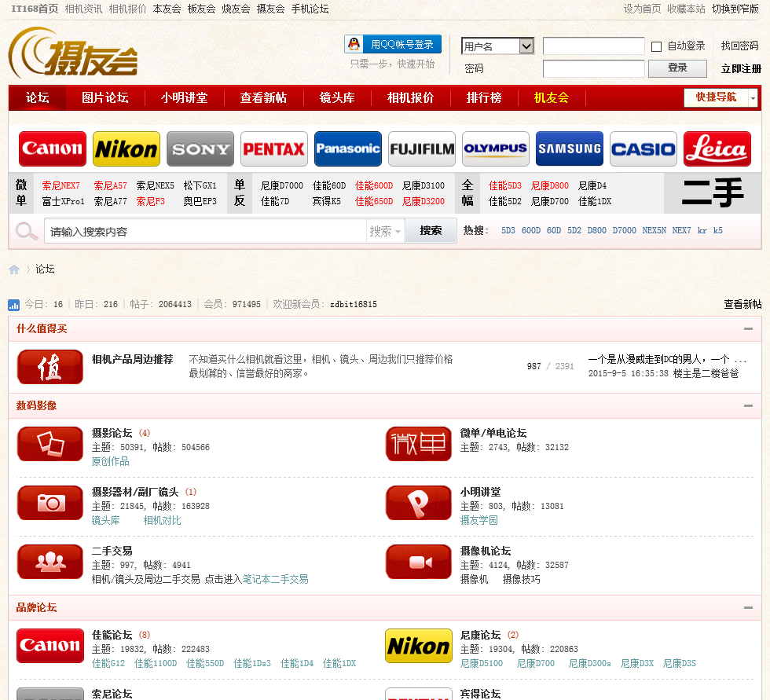Focus the 请输入搜索内容 search box
The width and height of the screenshot is (770, 700).
point(205,231)
